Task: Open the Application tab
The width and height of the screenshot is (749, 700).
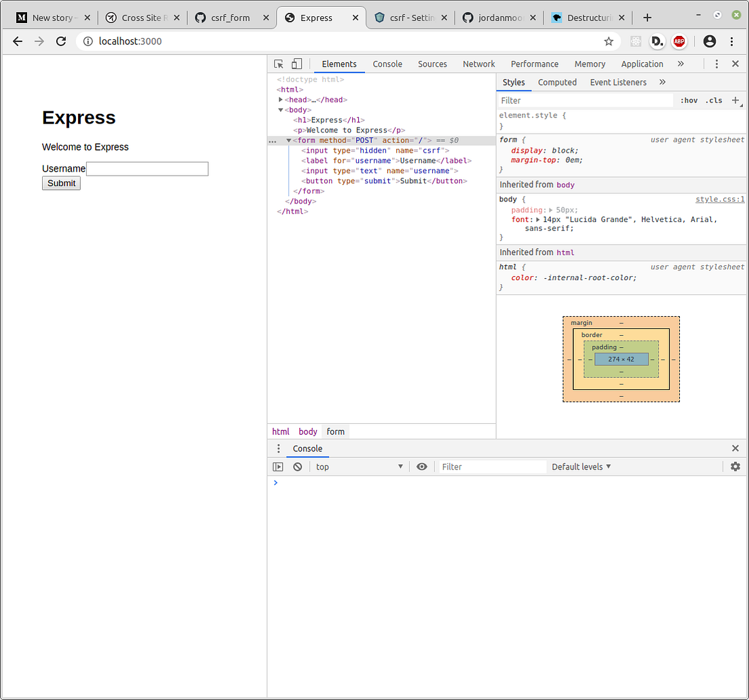Action: click(642, 64)
